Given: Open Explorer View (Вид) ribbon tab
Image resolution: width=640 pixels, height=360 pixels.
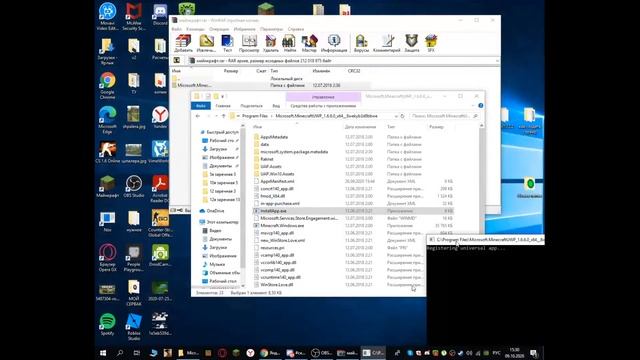Looking at the screenshot, I should (x=276, y=106).
